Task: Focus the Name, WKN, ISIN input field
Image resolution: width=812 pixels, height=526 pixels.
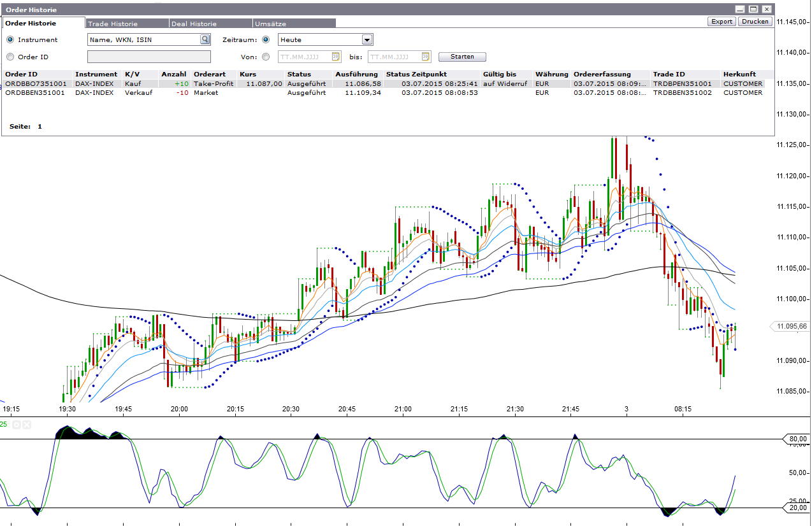Action: pyautogui.click(x=143, y=39)
